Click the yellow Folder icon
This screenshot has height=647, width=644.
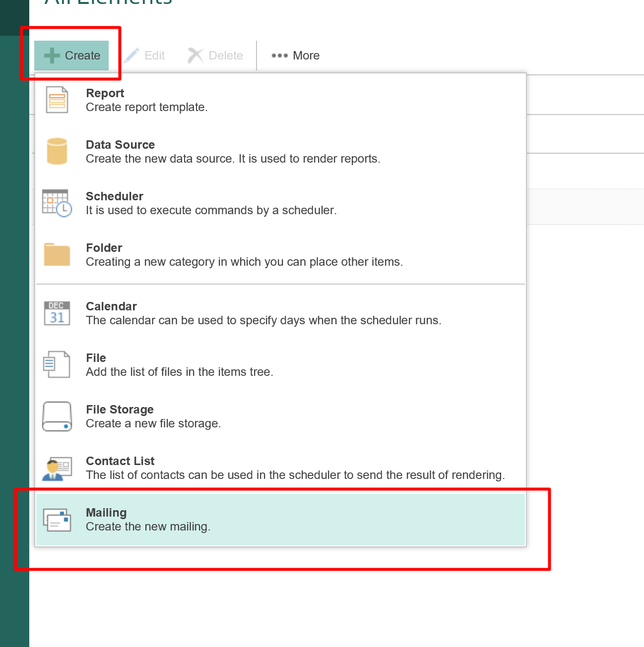[x=57, y=254]
